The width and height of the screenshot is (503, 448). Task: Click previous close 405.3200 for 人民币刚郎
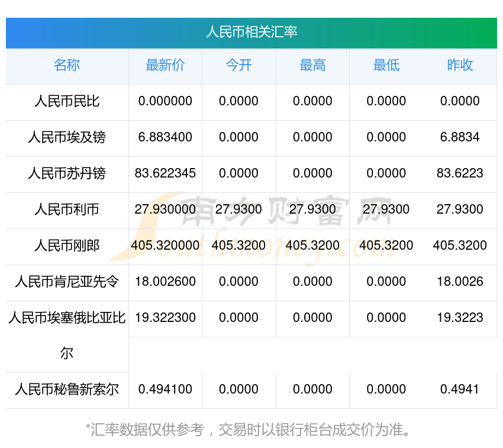click(x=460, y=246)
